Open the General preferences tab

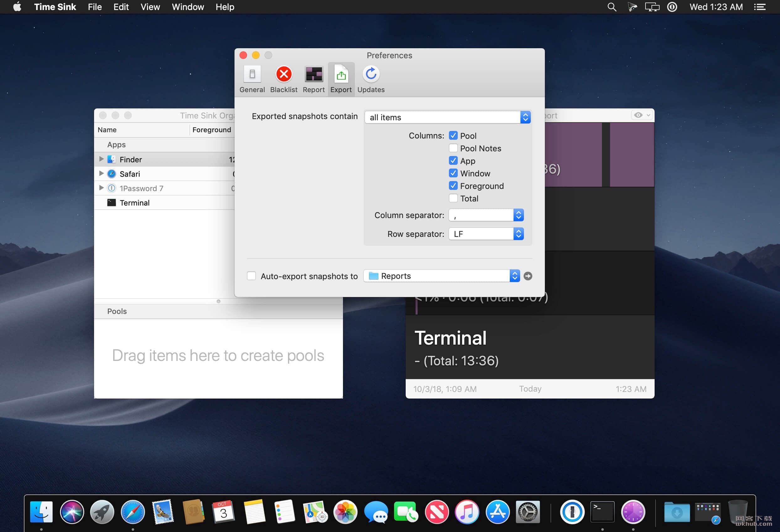pos(252,80)
